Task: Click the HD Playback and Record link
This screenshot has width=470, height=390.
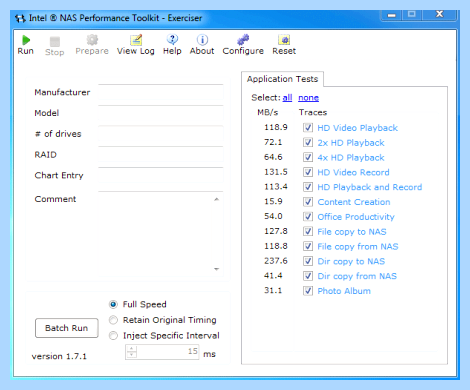Action: point(370,187)
